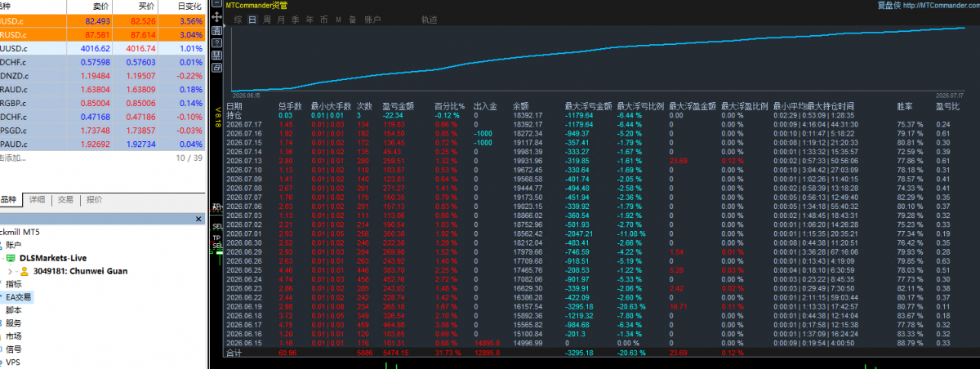Select the 详细 tab in Market Watch

pos(37,199)
